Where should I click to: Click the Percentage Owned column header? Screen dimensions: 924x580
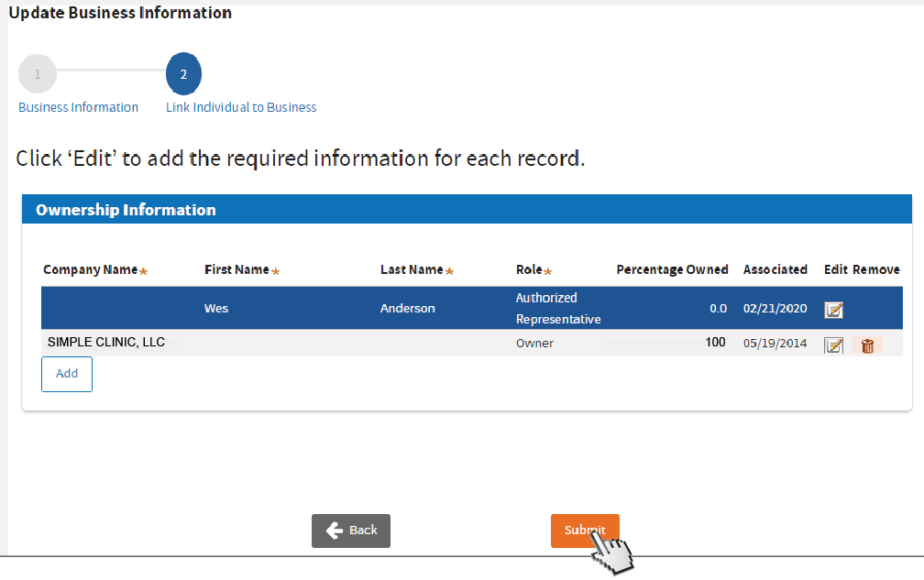[672, 269]
